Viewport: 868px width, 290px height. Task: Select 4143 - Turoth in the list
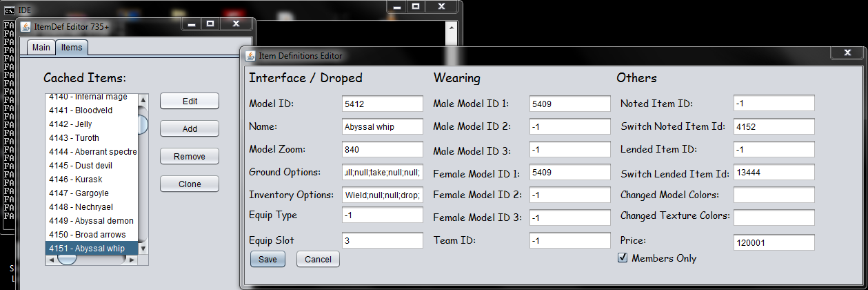click(92, 137)
